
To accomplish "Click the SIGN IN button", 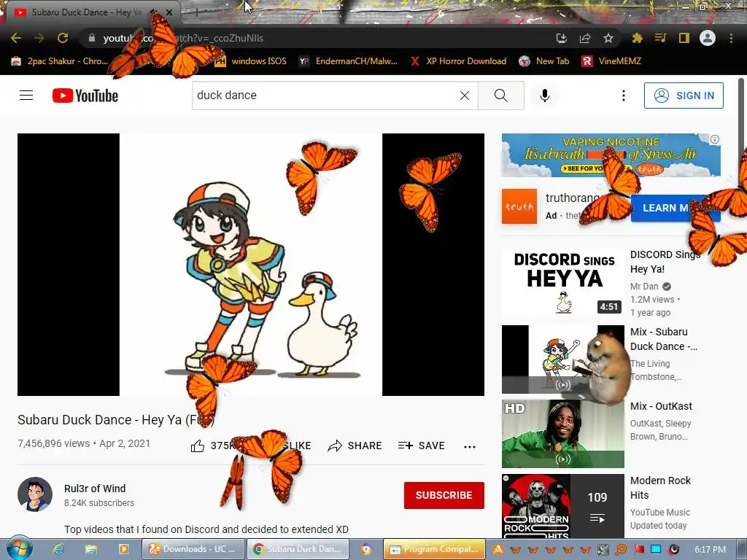I will coord(684,96).
